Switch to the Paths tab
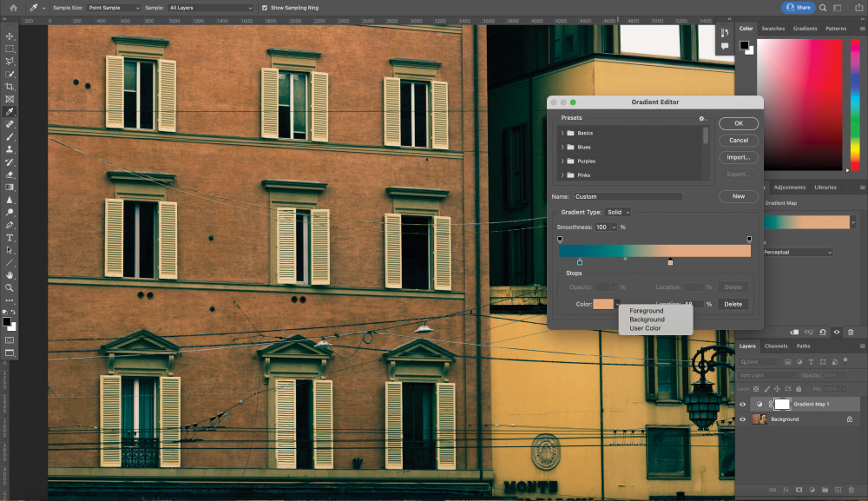The width and height of the screenshot is (868, 501). pyautogui.click(x=803, y=346)
